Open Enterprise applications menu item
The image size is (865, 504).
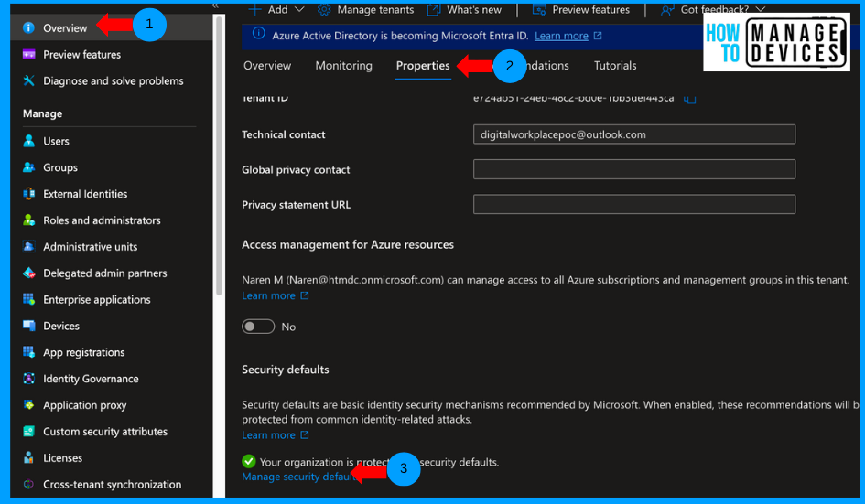(96, 300)
